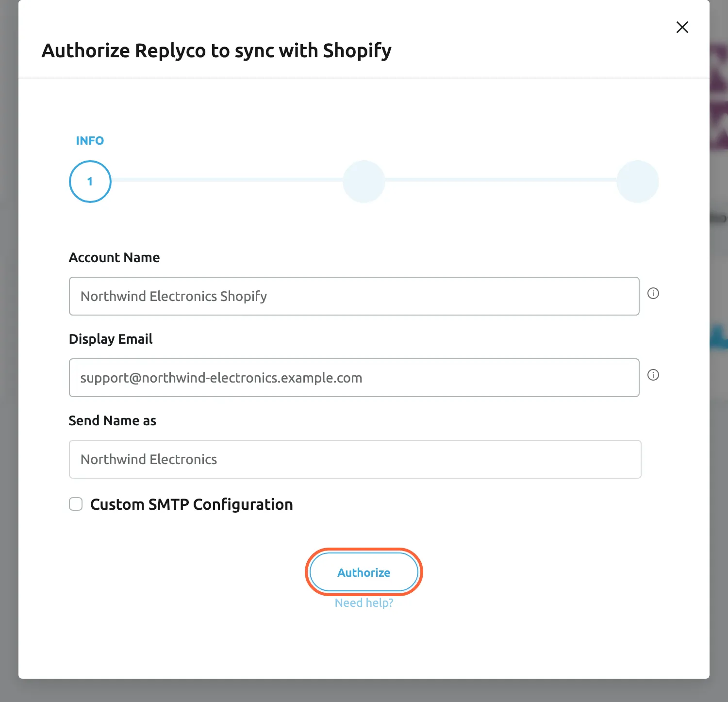Click the Account Name info icon
The height and width of the screenshot is (702, 728).
(653, 293)
